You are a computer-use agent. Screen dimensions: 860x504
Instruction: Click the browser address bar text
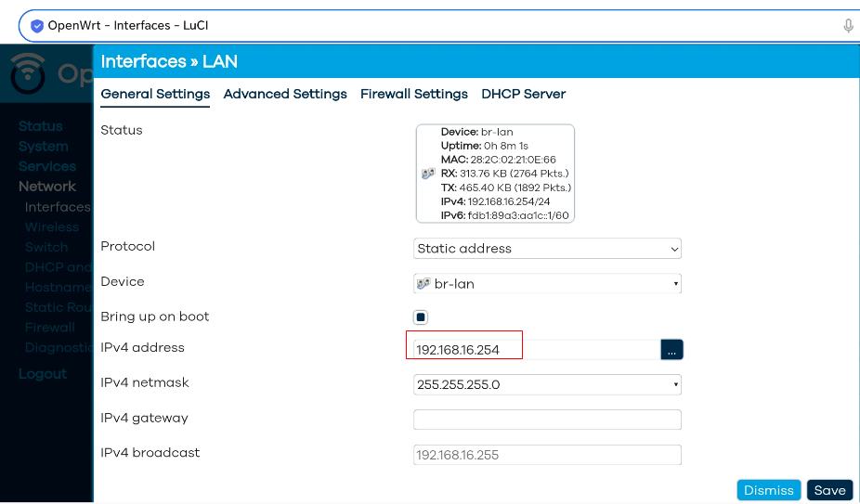click(128, 26)
